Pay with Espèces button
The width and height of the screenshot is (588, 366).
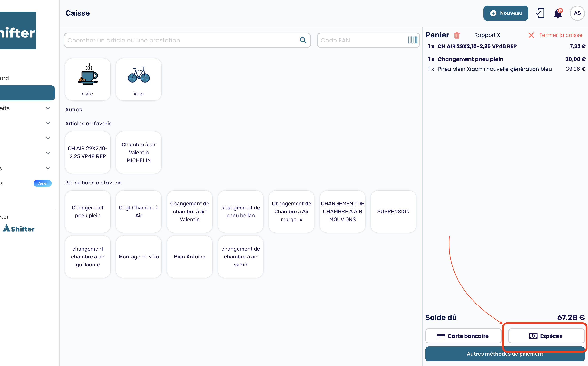[546, 336]
